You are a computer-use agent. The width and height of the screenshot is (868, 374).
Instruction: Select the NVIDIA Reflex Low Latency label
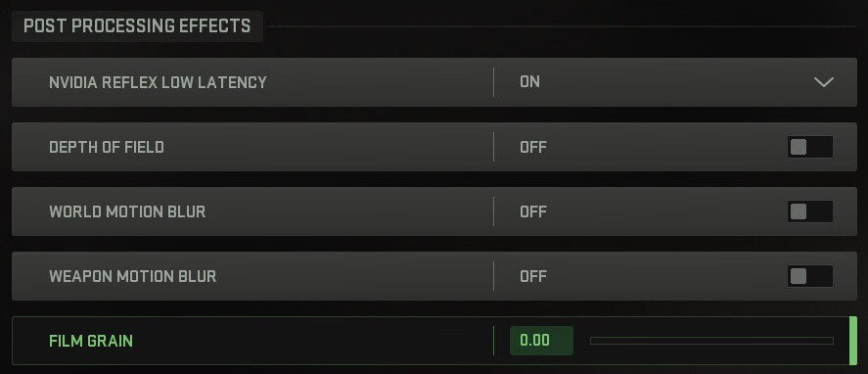click(x=158, y=82)
